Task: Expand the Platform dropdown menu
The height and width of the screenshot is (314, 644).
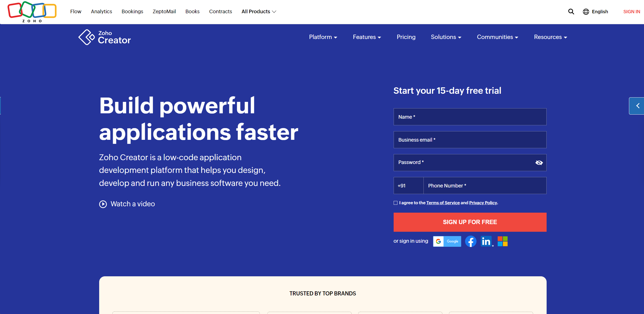Action: 323,37
